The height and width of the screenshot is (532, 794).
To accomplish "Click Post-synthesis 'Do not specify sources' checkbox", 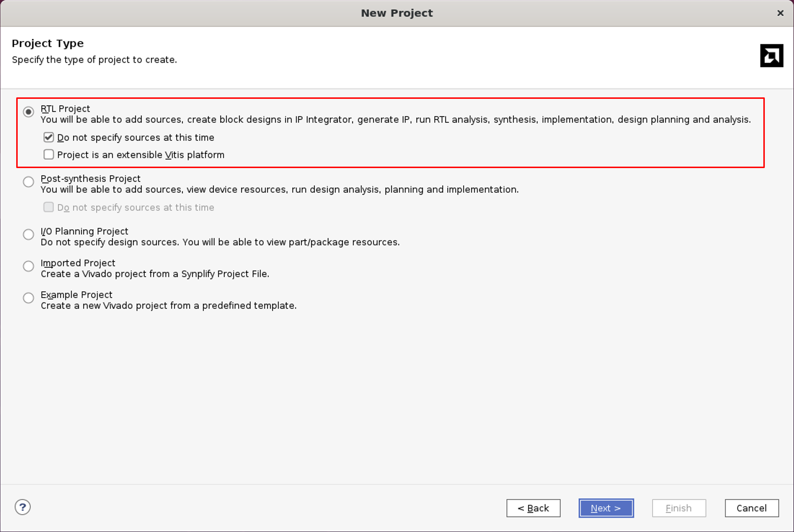I will [49, 207].
